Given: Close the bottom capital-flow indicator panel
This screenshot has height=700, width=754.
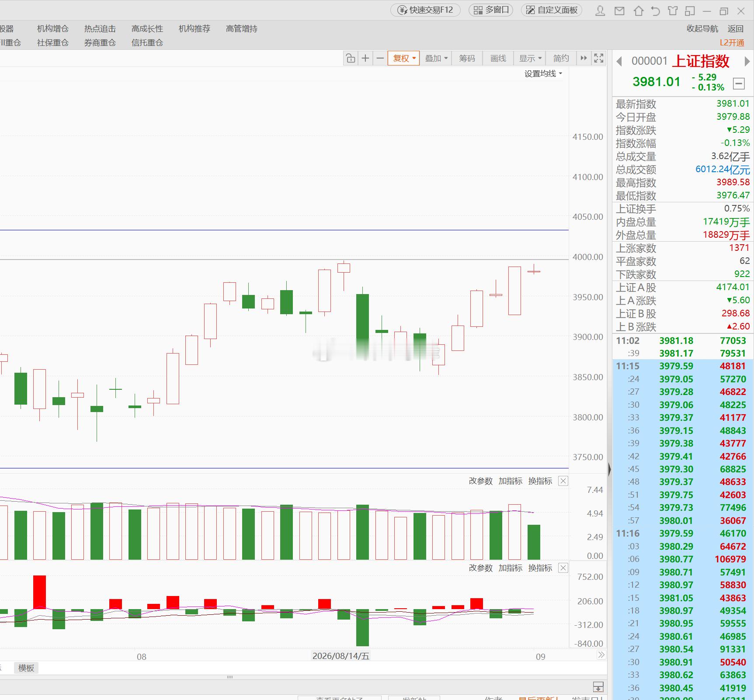Looking at the screenshot, I should [x=563, y=568].
